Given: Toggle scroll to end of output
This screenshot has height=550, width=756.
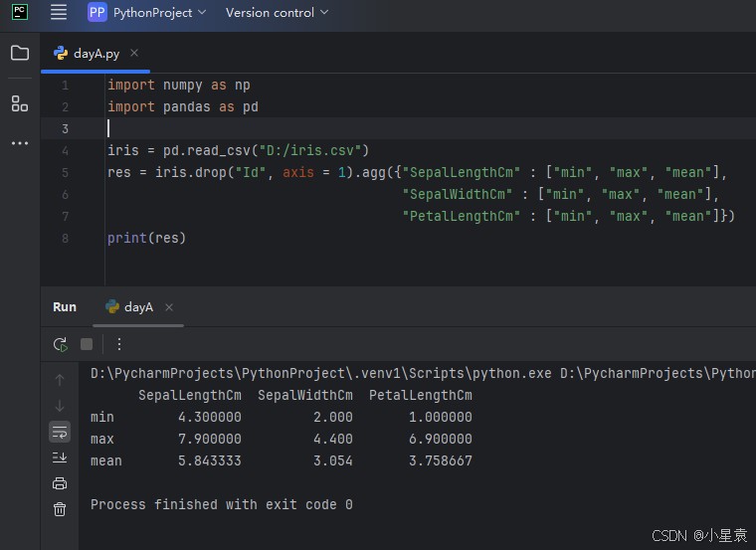Looking at the screenshot, I should [x=60, y=457].
